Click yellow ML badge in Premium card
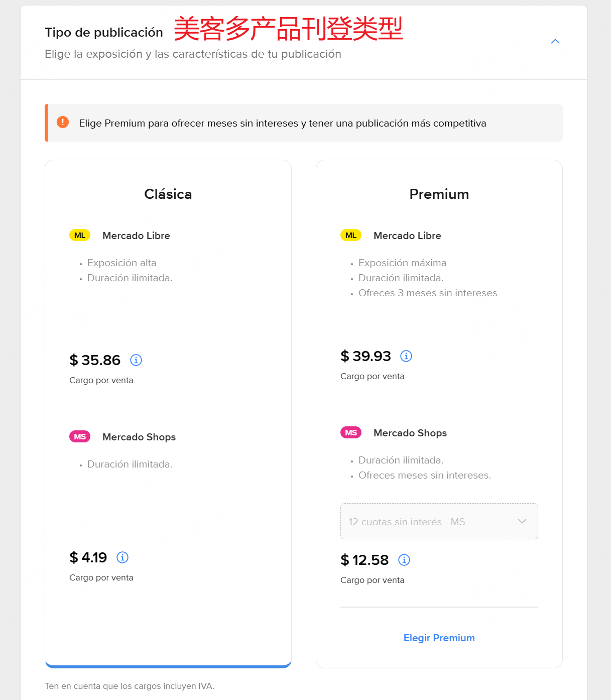Viewport: 611px width, 700px height. [351, 236]
